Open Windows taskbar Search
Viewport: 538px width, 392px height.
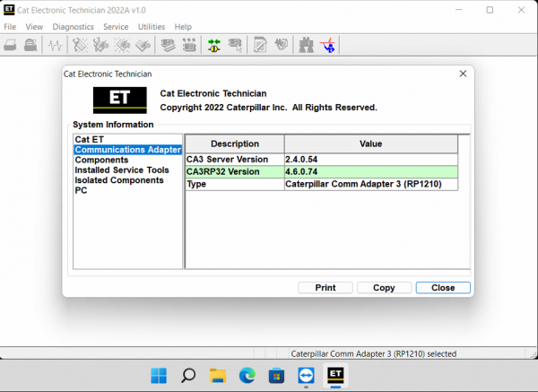coord(188,376)
